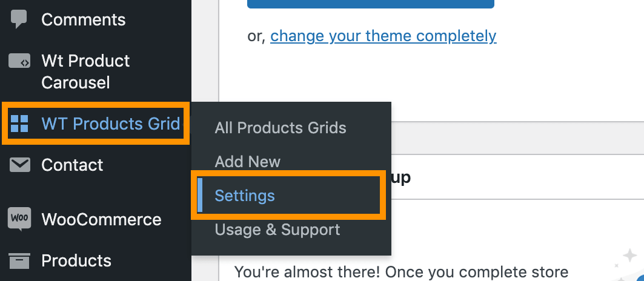The width and height of the screenshot is (644, 281).
Task: Open Settings in the Products Grid submenu
Action: click(x=245, y=196)
